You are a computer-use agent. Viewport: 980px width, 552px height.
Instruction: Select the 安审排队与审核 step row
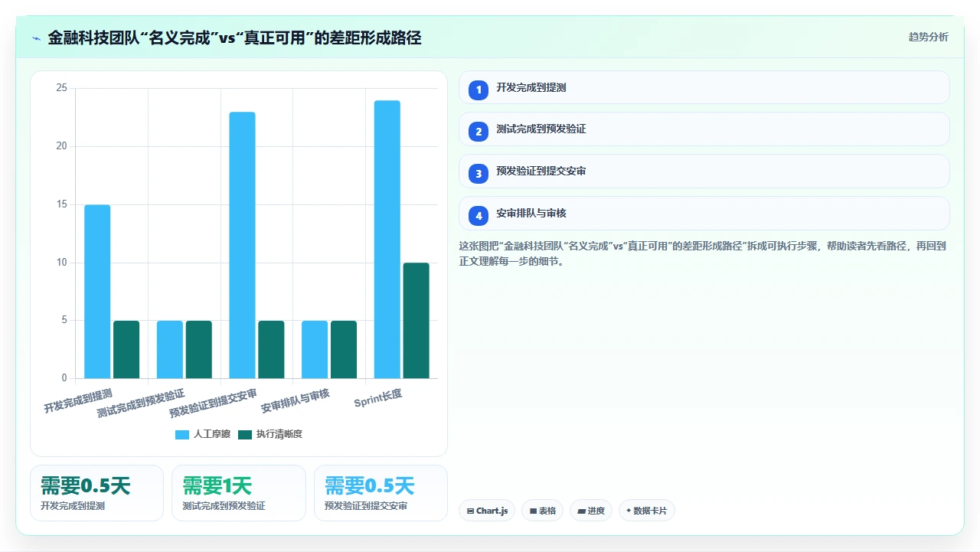[704, 214]
